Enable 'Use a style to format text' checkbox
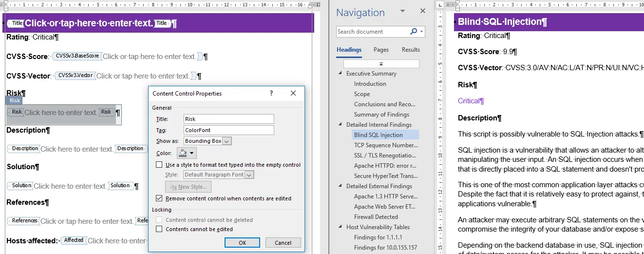 [159, 165]
